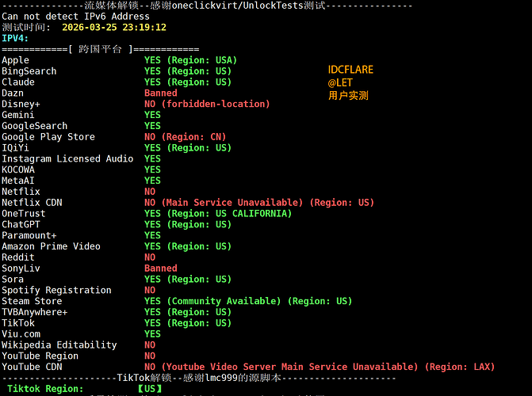Select the 'Can not detect IPv6 Address' line
The image size is (532, 396).
point(75,17)
